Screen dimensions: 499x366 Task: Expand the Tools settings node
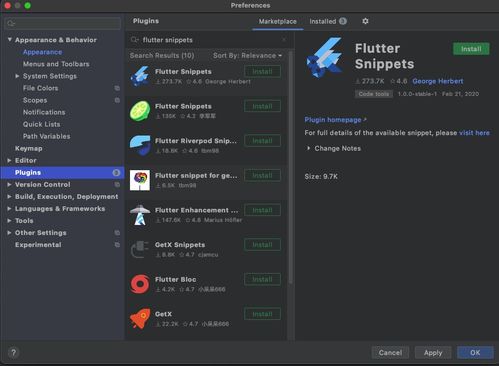(9, 220)
